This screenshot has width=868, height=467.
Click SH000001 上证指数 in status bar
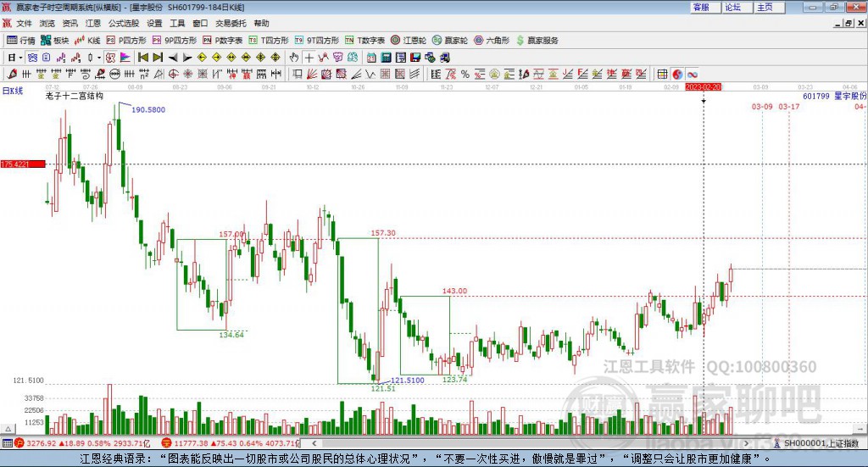[x=821, y=443]
